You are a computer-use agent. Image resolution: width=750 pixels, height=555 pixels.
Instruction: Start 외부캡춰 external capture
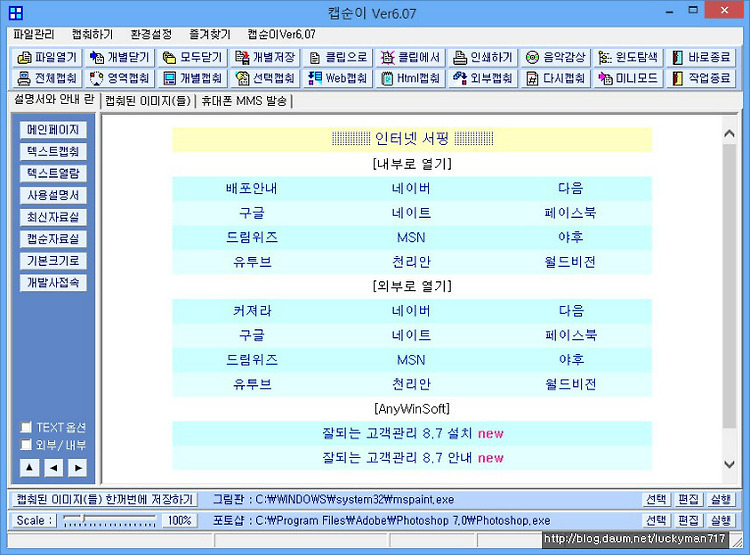point(483,78)
